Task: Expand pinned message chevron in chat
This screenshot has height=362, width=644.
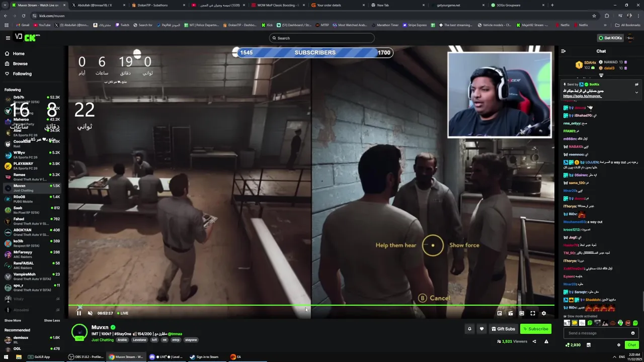Action: (x=636, y=93)
